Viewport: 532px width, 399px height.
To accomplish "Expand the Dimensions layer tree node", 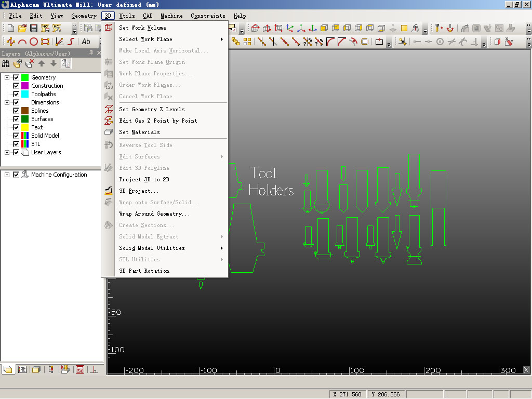I will [x=7, y=102].
